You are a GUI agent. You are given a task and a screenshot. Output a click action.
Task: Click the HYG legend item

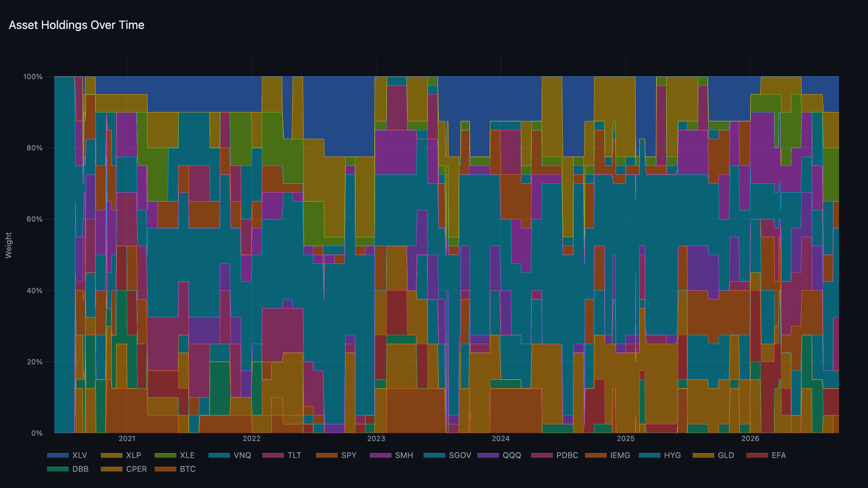[660, 455]
